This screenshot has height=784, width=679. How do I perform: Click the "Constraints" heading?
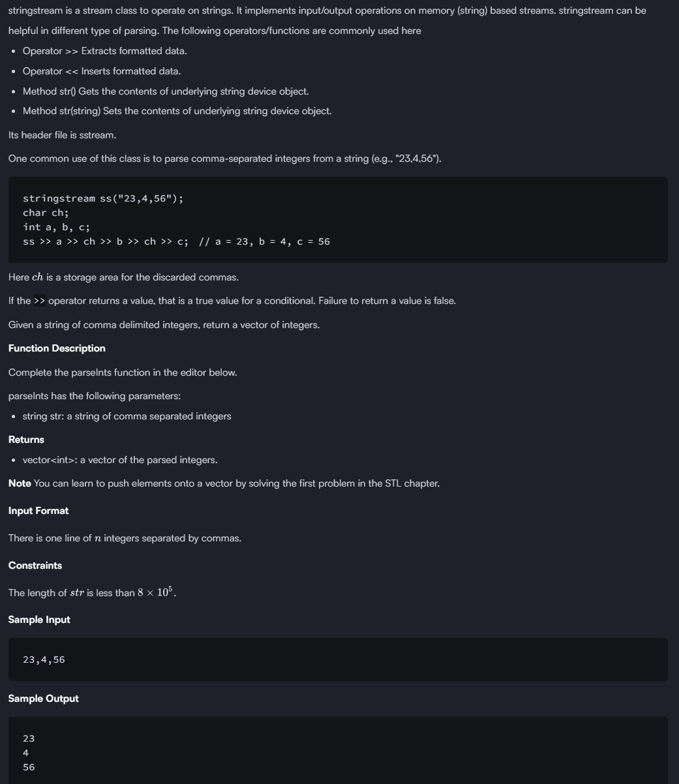click(35, 565)
